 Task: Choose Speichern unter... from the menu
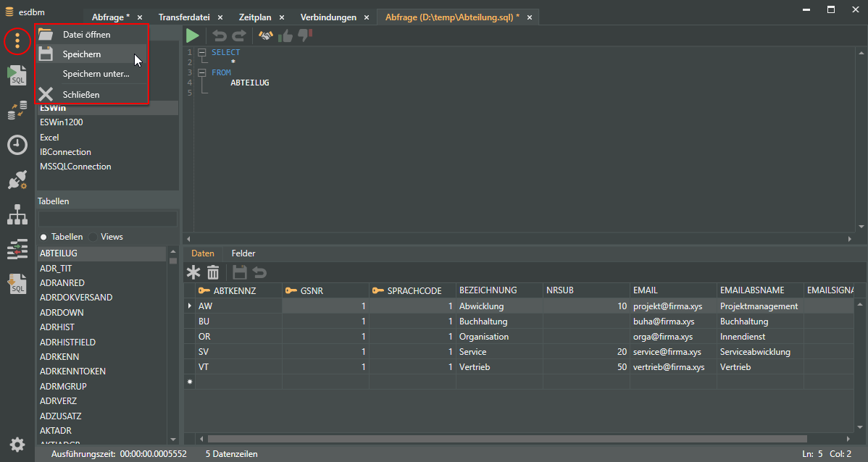[92, 74]
